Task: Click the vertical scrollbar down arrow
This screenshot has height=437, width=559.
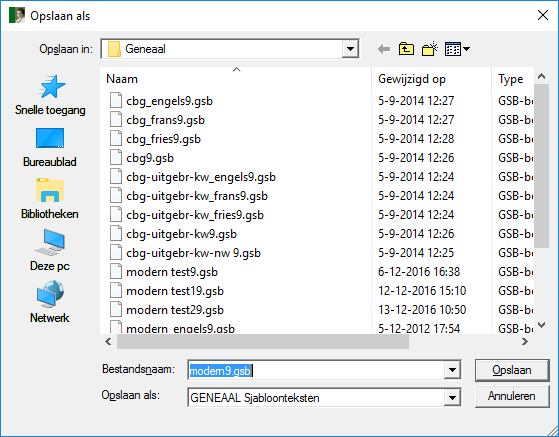Action: pyautogui.click(x=542, y=325)
